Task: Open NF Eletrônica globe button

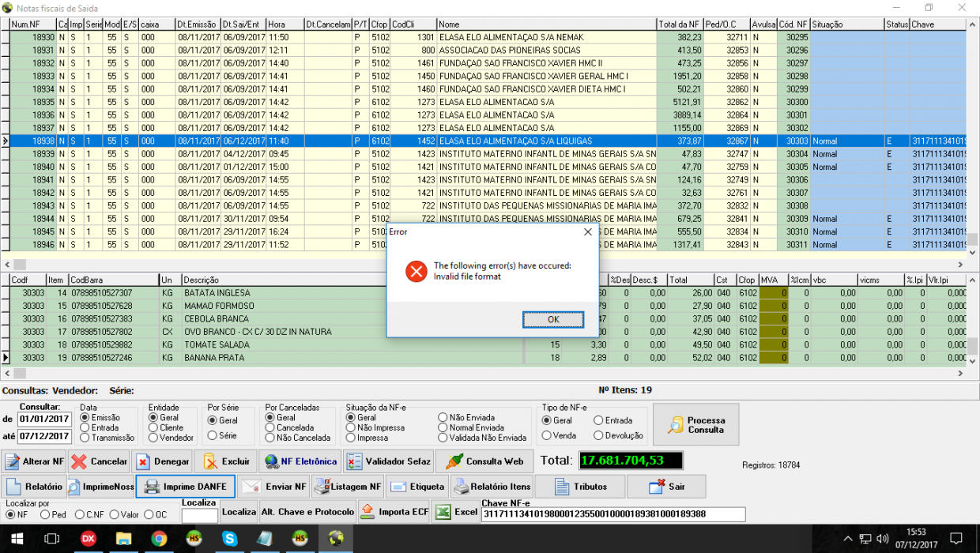Action: click(300, 461)
